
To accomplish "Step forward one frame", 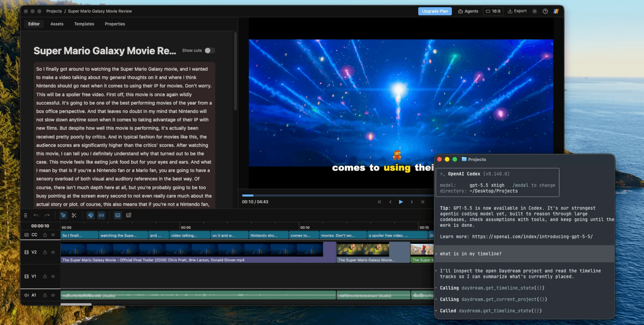I will 412,202.
